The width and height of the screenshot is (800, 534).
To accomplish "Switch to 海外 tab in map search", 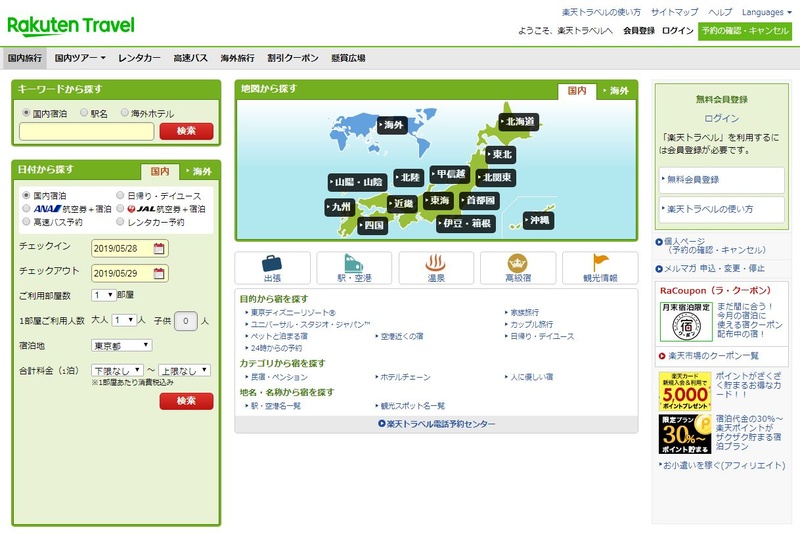I will (616, 91).
